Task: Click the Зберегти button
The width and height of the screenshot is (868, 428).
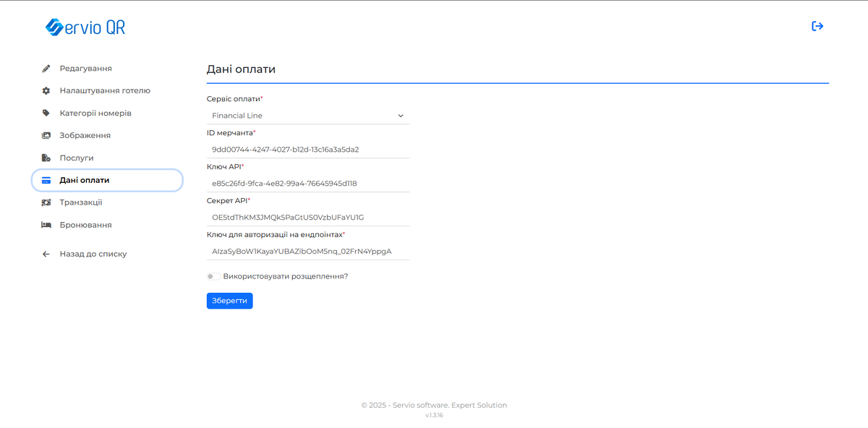Action: pos(229,300)
